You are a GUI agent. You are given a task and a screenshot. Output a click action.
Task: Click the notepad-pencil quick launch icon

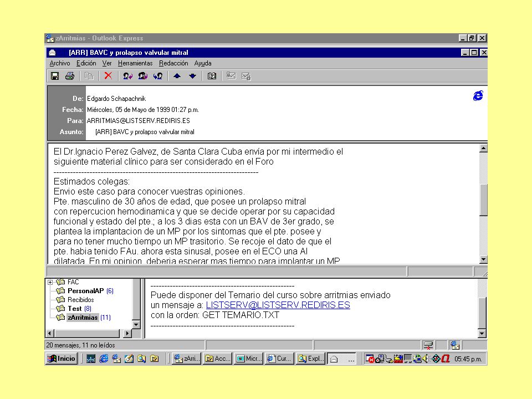click(129, 359)
